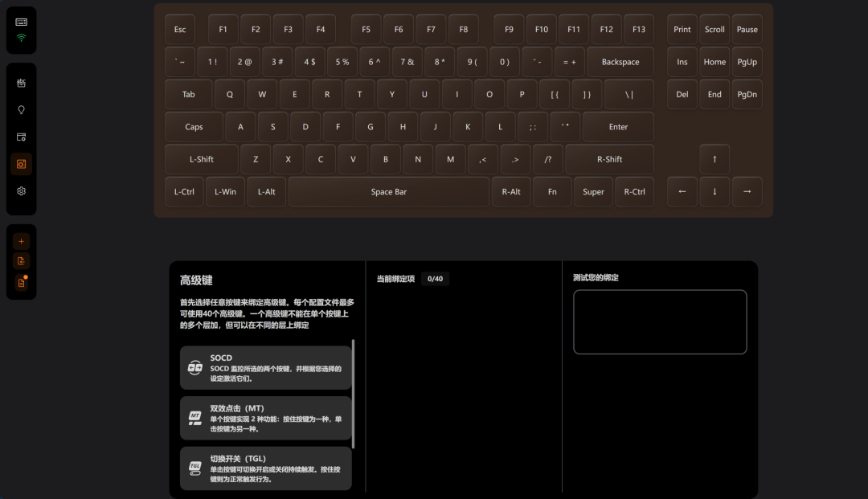The height and width of the screenshot is (499, 868).
Task: Select the Super key
Action: point(593,192)
